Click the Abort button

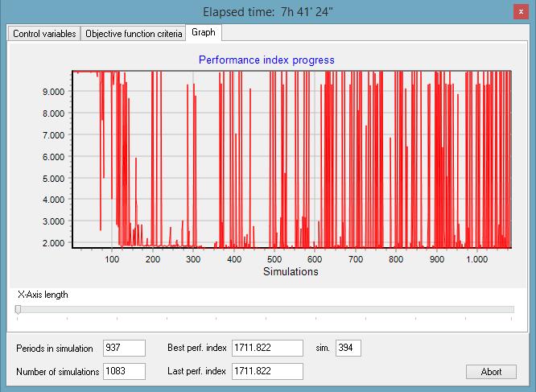tap(491, 372)
